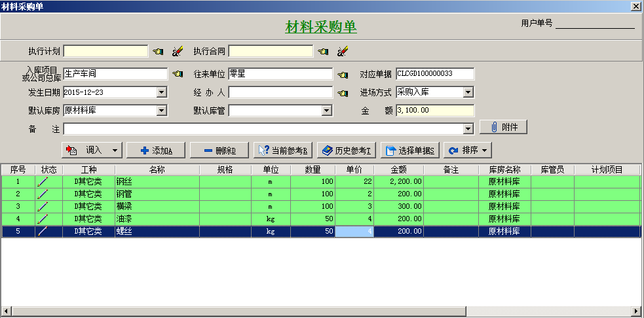Click the horizontal scrollbar right arrow
Image resolution: width=644 pixels, height=318 pixels.
point(636,311)
